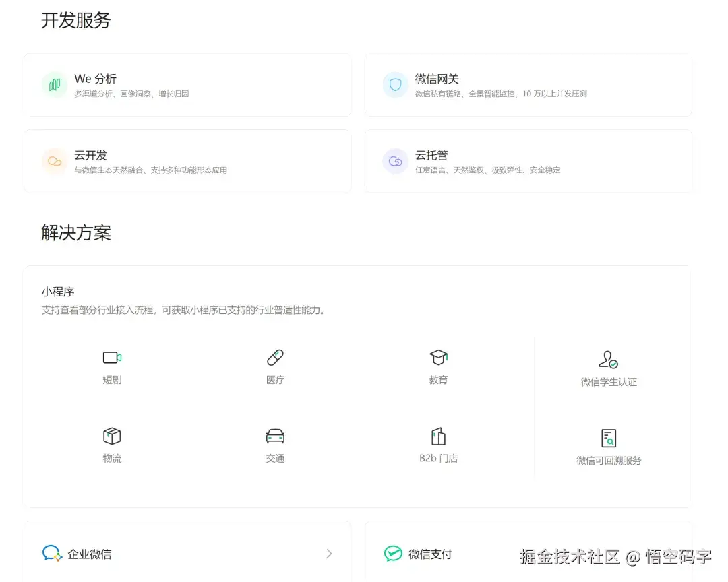Screen dimensions: 728x582
Task: Click the 解决方案 heading
Action: (x=76, y=233)
